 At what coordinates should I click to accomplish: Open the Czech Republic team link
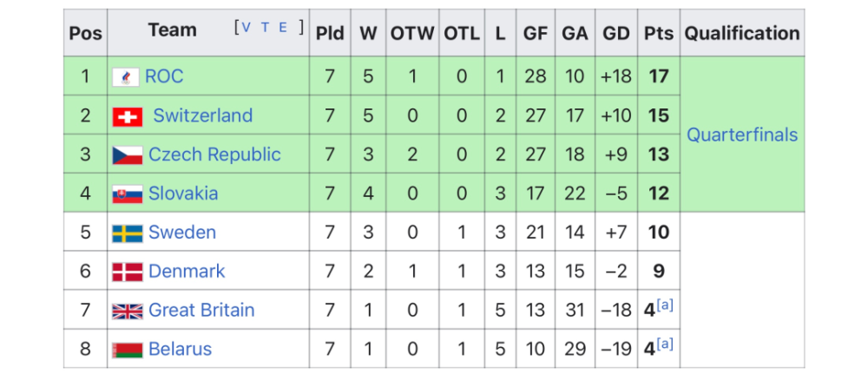tap(214, 154)
